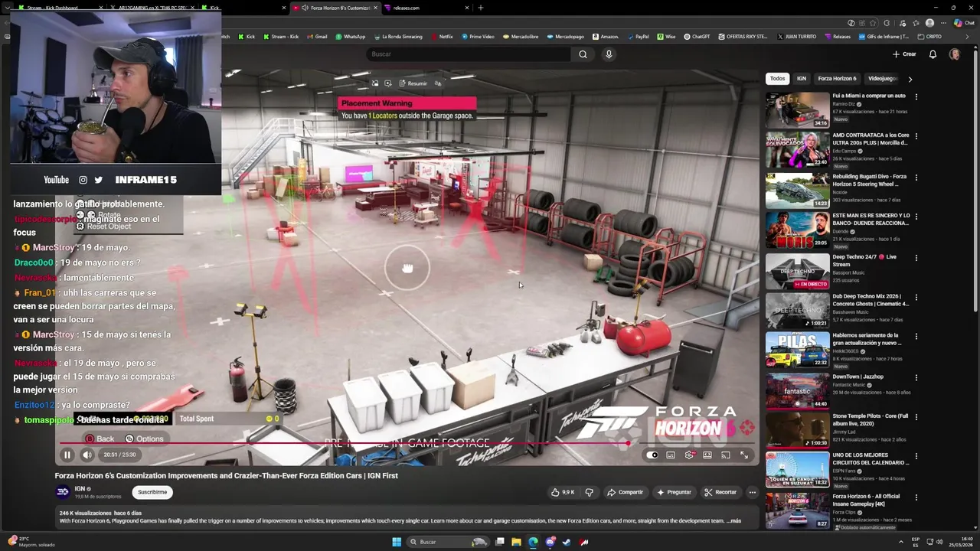The width and height of the screenshot is (980, 551).
Task: Click the Windows taskbar Buscar search box
Action: click(x=448, y=542)
